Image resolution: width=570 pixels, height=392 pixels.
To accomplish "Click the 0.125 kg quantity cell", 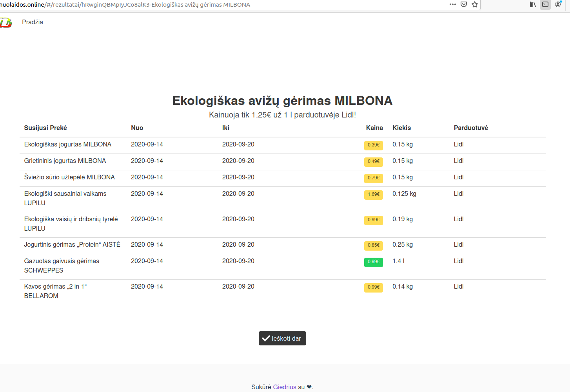I will pyautogui.click(x=404, y=194).
